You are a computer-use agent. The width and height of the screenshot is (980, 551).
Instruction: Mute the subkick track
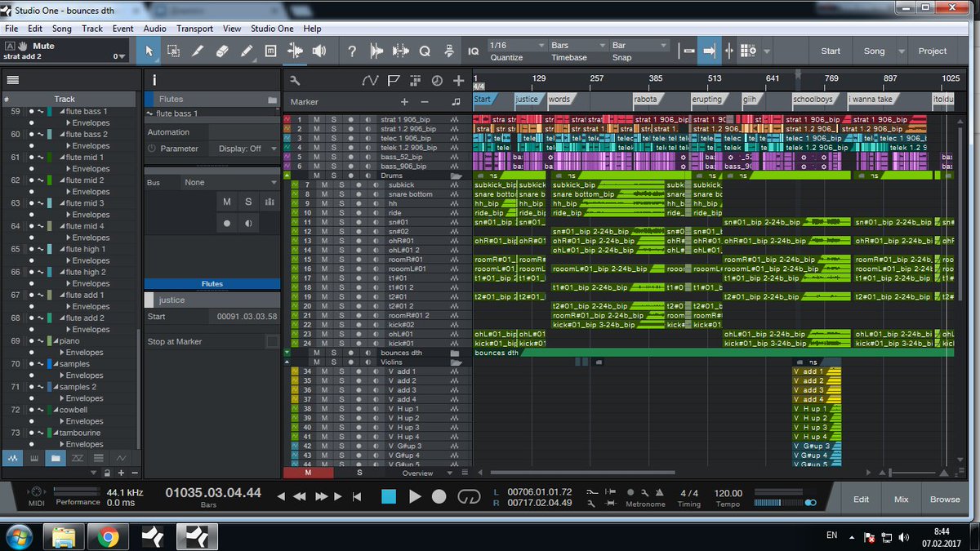click(324, 184)
